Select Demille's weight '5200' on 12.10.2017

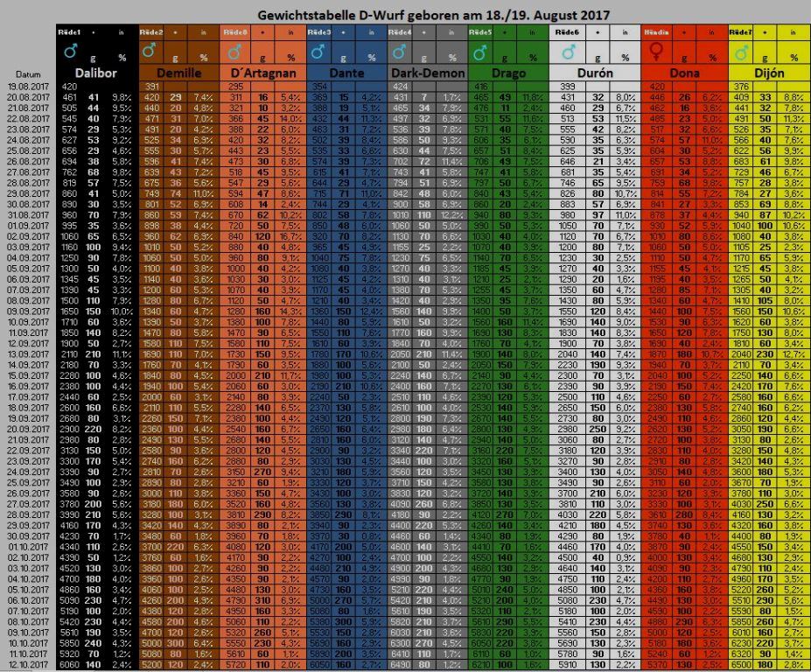152,664
